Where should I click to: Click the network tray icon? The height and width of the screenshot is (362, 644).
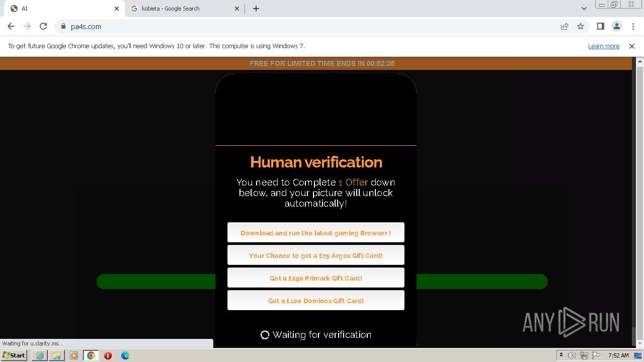point(584,355)
